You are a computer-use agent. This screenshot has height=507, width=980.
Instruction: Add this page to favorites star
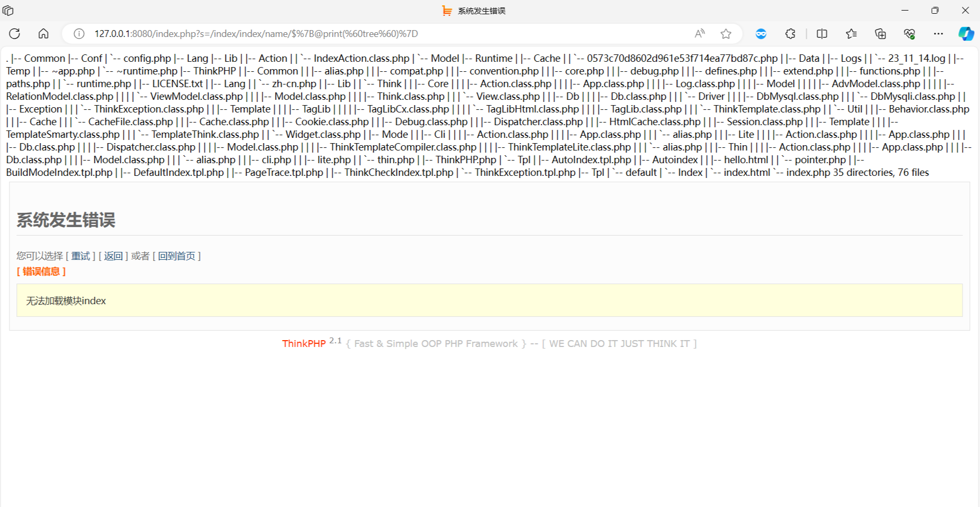pyautogui.click(x=726, y=34)
